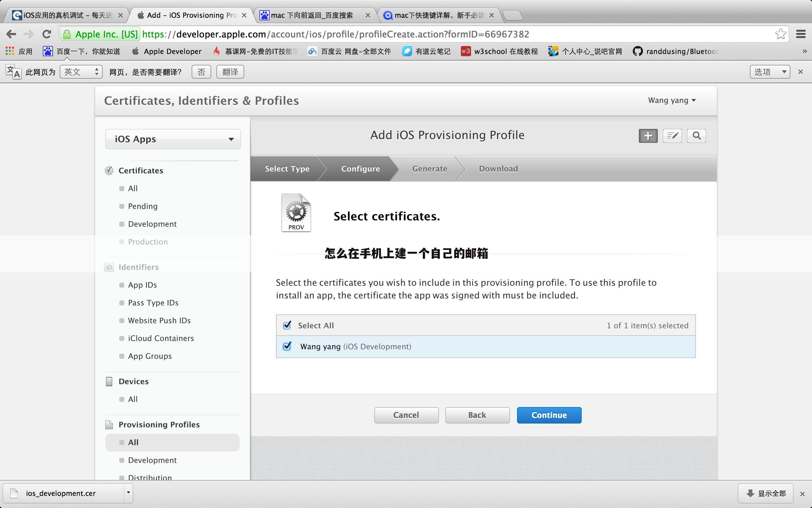Click the Generate step

(x=429, y=169)
